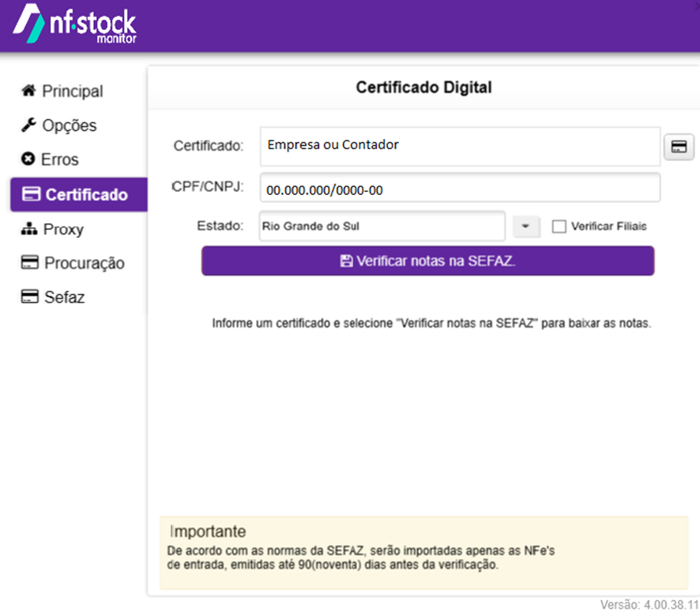Open certificate picker button next to Certificado field
700x612 pixels.
[x=679, y=147]
